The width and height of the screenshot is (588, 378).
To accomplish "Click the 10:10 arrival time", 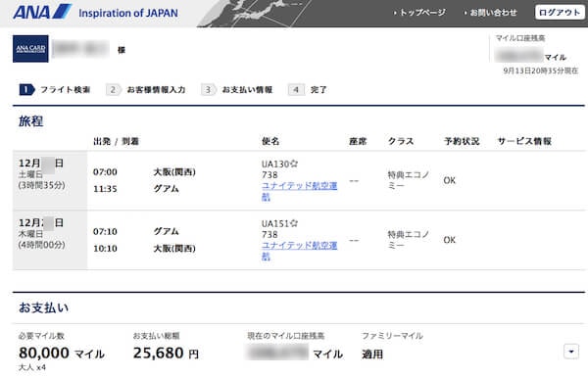I will coord(105,249).
